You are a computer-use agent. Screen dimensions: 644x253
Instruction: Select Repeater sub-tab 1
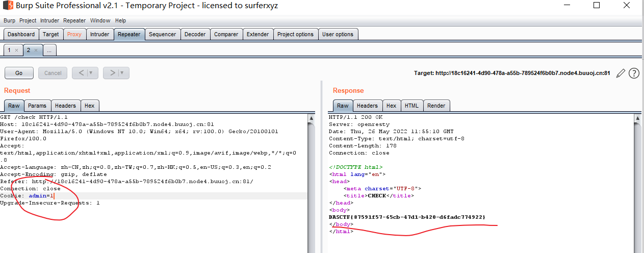tap(9, 50)
